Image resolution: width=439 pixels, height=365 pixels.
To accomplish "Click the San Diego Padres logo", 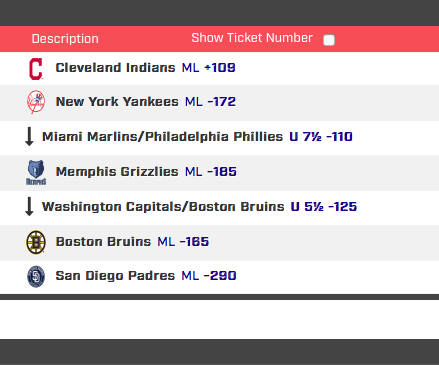I will pos(36,276).
